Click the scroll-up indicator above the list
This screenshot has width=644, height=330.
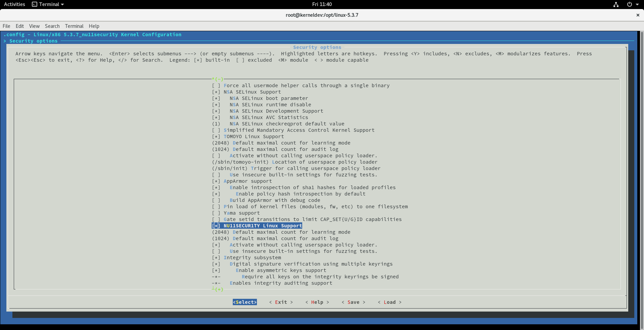pos(218,79)
